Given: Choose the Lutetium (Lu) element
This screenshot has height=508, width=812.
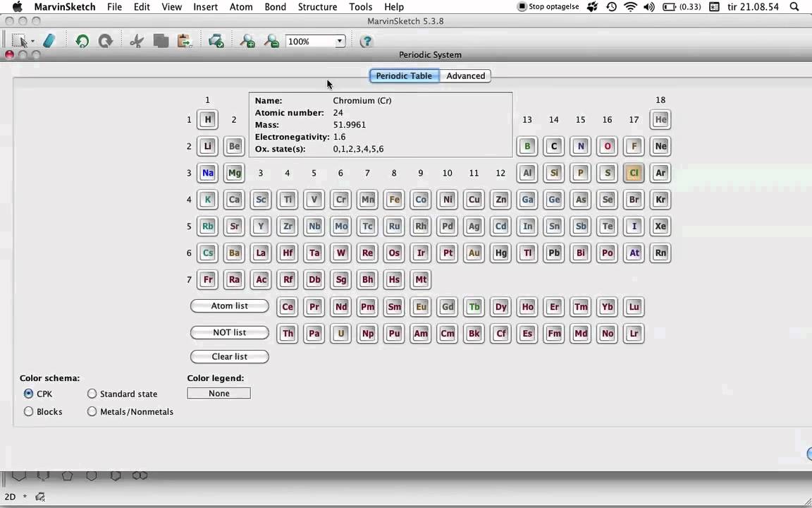Looking at the screenshot, I should pos(634,307).
